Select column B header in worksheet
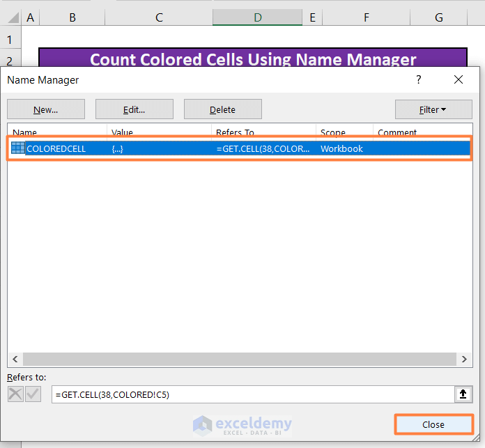The width and height of the screenshot is (485, 448). pos(72,17)
